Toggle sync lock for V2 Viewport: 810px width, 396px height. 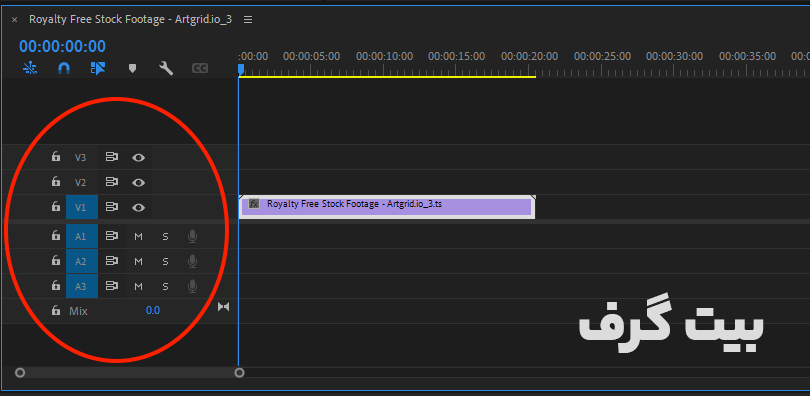pos(112,182)
